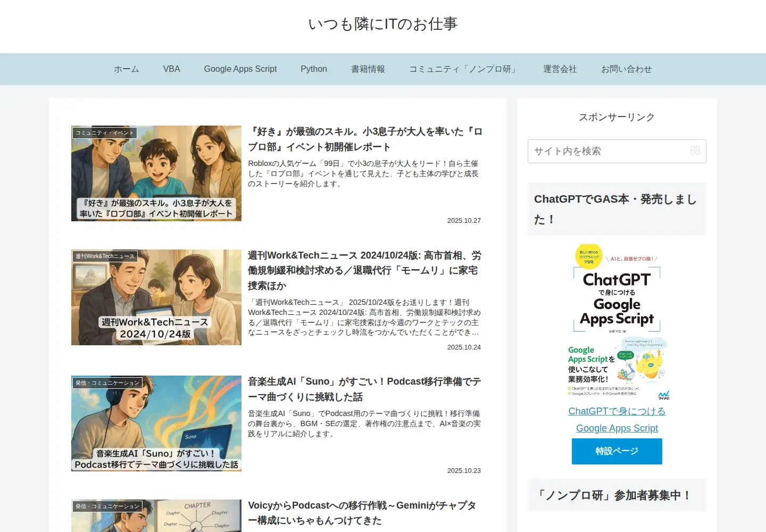Open article VoicyからPodcastへの移行作戦 title
Image resolution: width=766 pixels, height=532 pixels.
tap(362, 513)
